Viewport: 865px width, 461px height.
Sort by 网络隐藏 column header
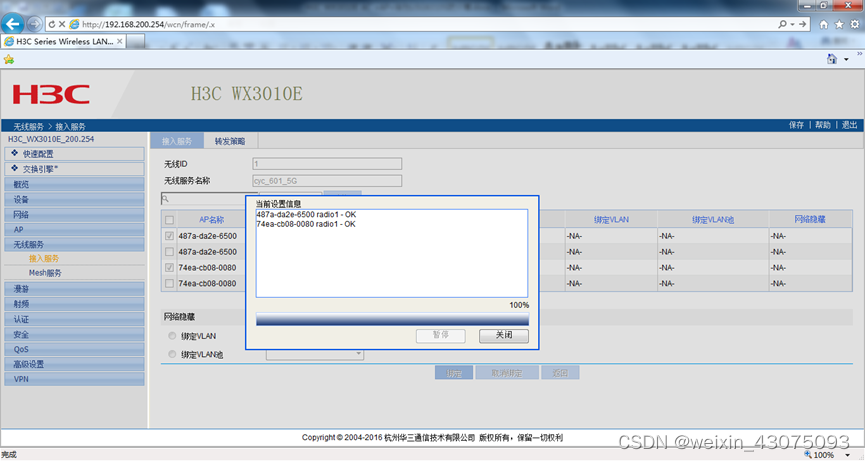pyautogui.click(x=810, y=219)
